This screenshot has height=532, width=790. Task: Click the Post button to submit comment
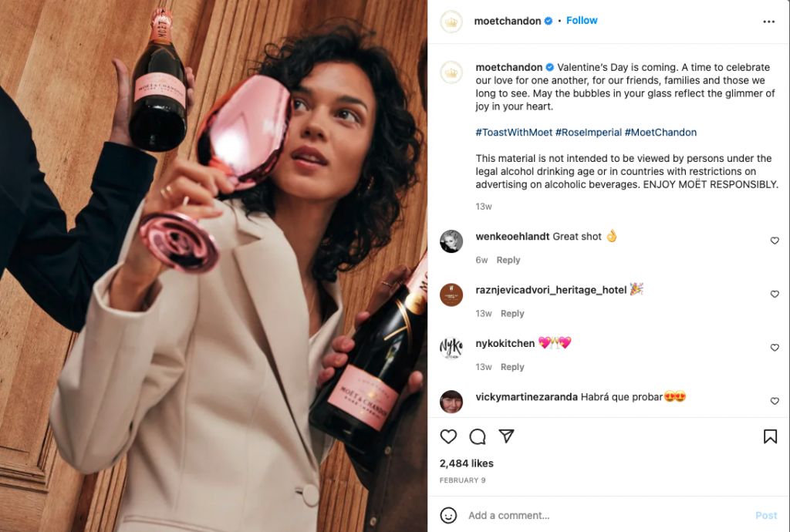pyautogui.click(x=766, y=515)
